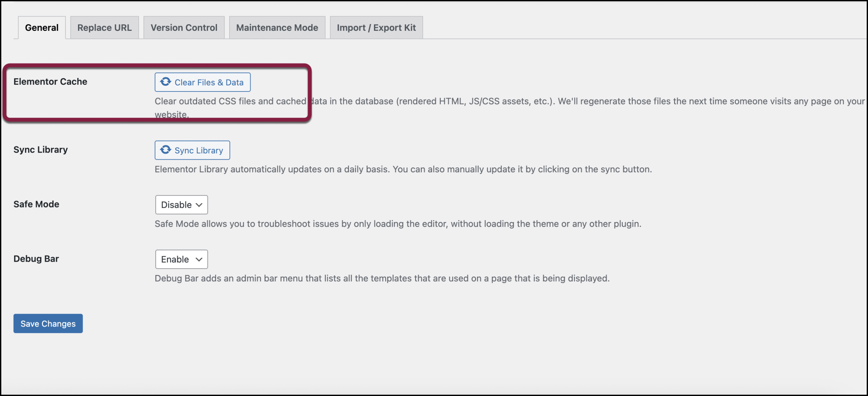Image resolution: width=868 pixels, height=396 pixels.
Task: Clear Elementor cache files and data
Action: 202,82
